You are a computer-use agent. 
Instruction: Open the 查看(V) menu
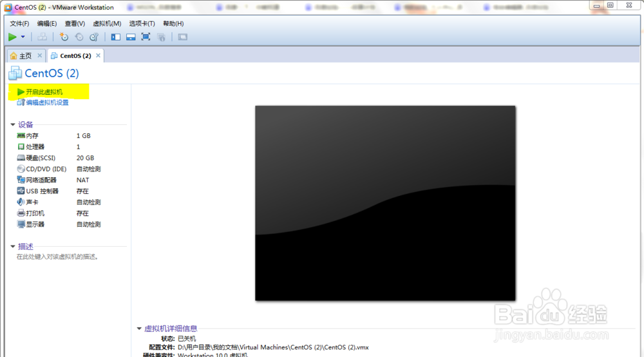(x=75, y=23)
